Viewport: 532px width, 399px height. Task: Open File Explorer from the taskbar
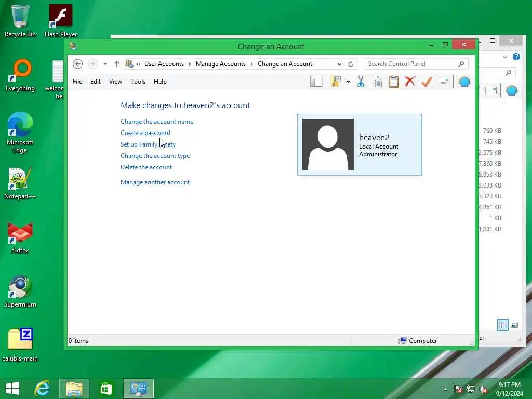click(74, 389)
